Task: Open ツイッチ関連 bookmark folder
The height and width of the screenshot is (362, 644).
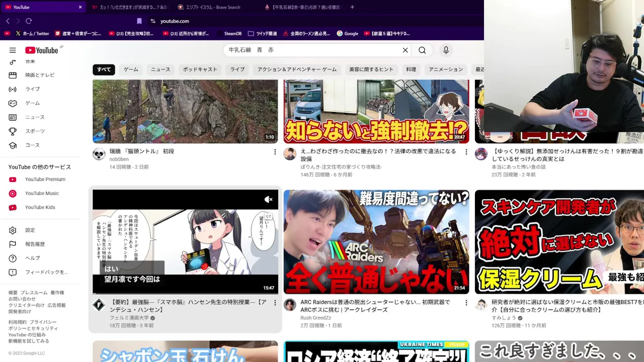Action: [262, 34]
